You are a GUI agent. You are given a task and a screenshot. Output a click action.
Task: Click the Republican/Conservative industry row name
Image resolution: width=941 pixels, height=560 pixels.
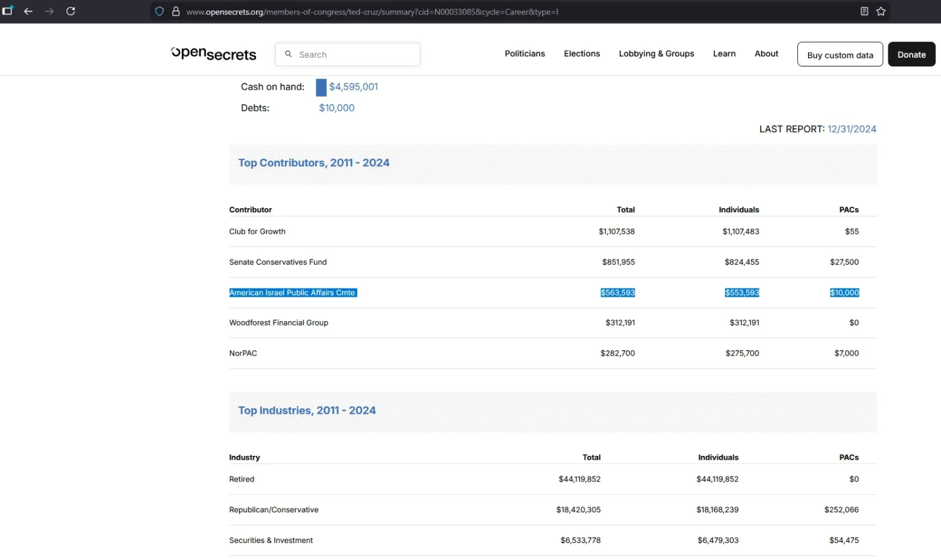[274, 510]
